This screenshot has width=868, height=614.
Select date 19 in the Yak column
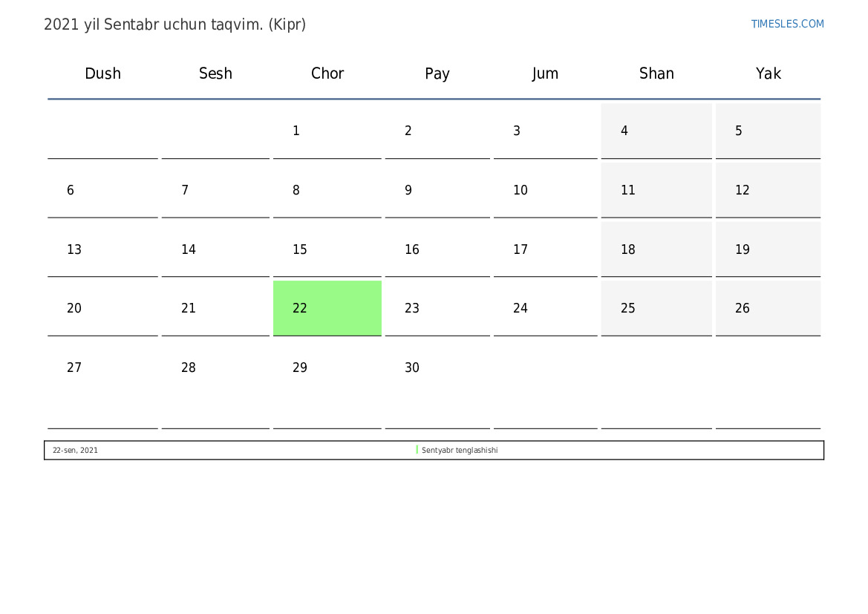point(743,249)
